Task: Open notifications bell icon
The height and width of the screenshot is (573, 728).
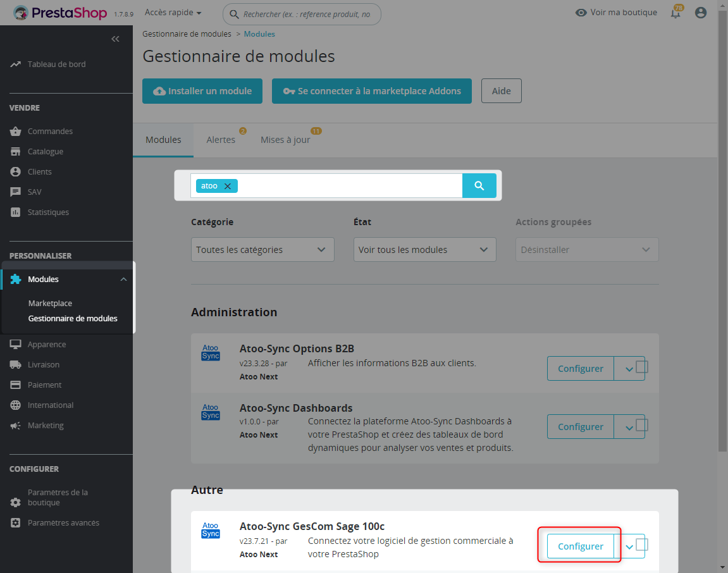Action: click(676, 13)
